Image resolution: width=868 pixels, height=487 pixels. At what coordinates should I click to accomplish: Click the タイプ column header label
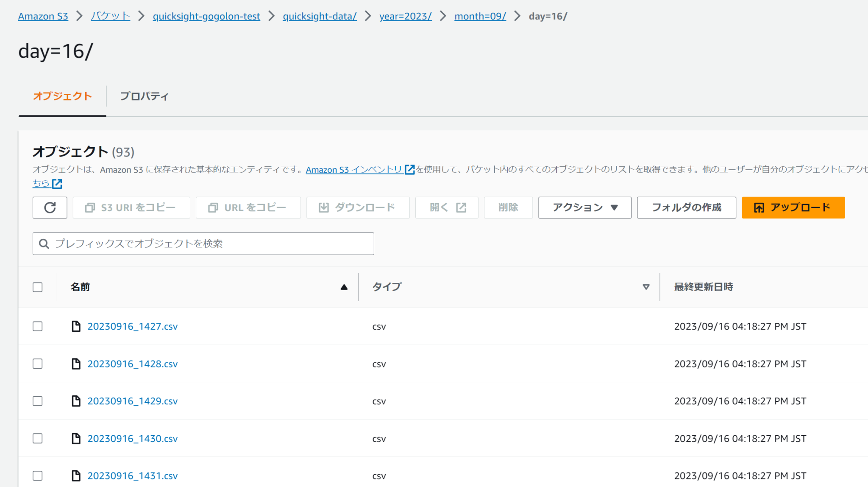[x=387, y=287]
